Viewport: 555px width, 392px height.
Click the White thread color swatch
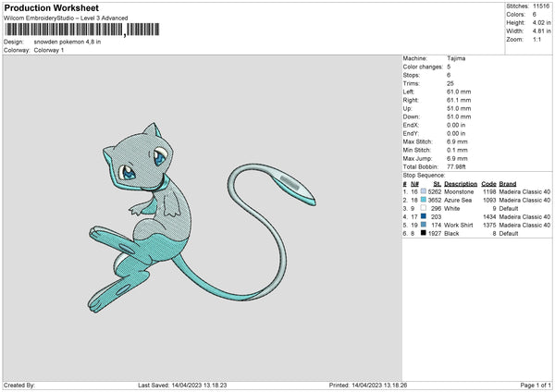424,208
